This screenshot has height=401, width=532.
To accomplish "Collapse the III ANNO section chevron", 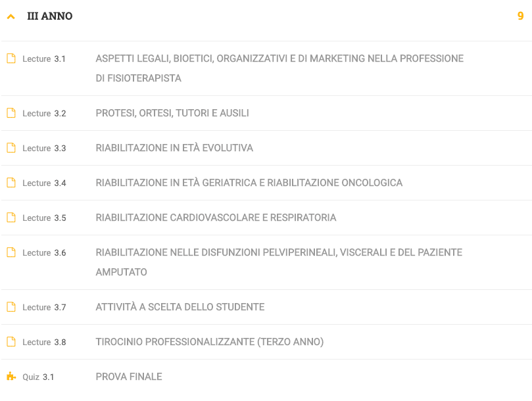I will [x=11, y=16].
